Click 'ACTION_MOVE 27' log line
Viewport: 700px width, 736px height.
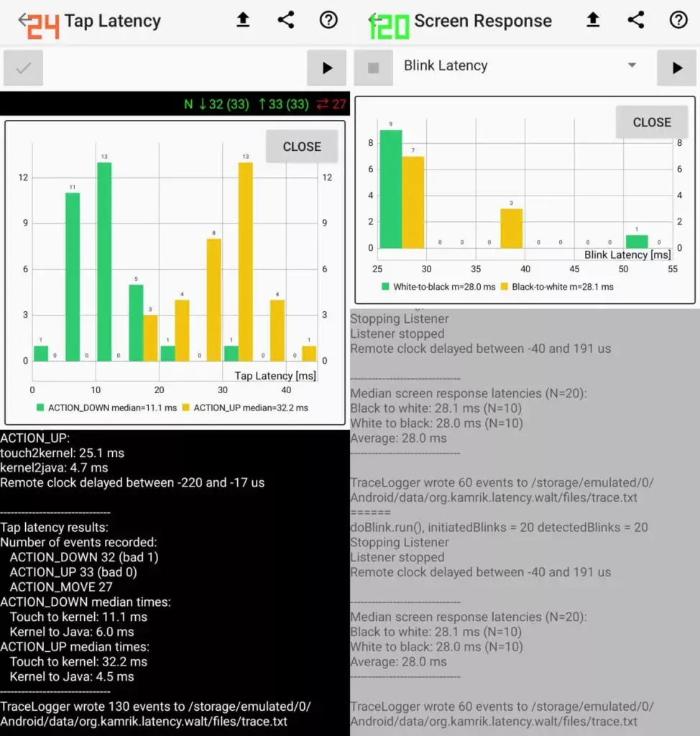click(x=61, y=586)
